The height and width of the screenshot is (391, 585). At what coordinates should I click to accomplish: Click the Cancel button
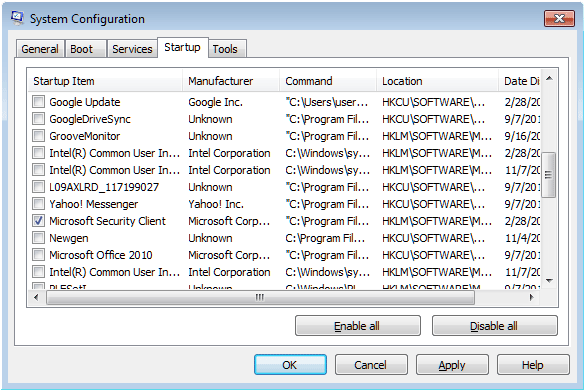pyautogui.click(x=371, y=365)
